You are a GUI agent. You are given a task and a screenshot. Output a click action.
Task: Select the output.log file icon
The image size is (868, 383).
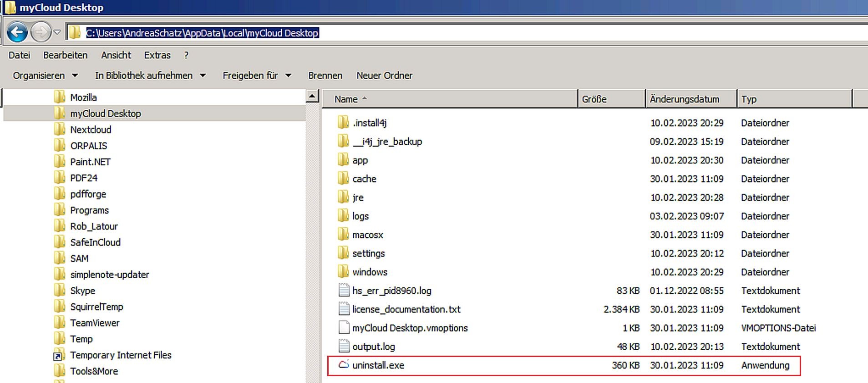[344, 347]
